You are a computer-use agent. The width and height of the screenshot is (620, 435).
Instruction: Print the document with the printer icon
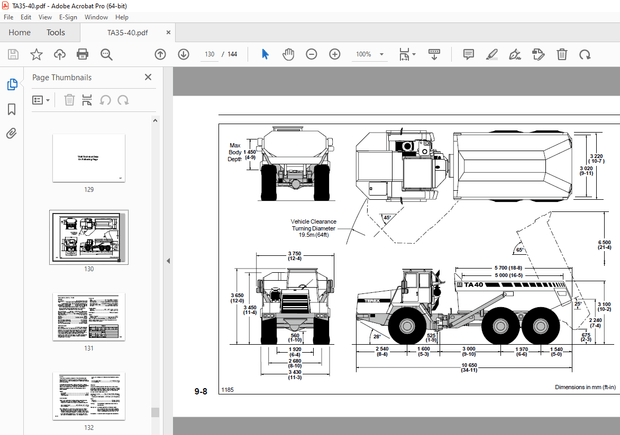(x=83, y=54)
